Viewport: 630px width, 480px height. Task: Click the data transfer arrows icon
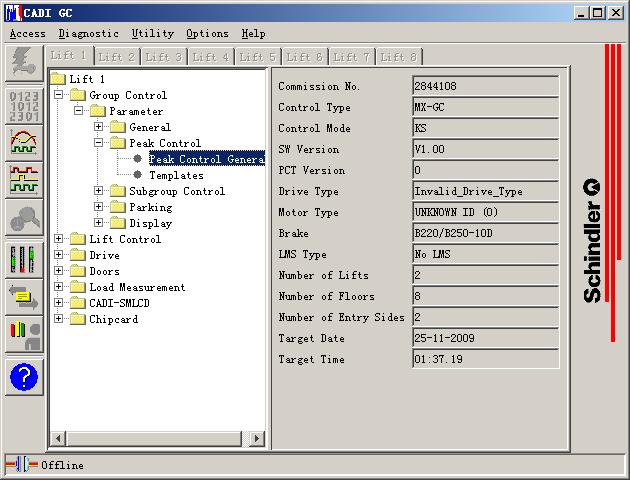tap(24, 298)
